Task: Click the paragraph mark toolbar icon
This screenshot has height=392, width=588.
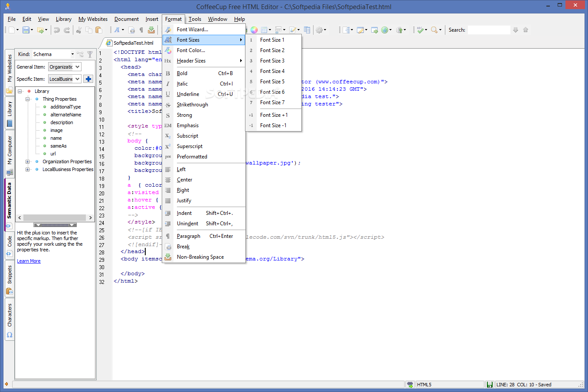Action: 141,30
